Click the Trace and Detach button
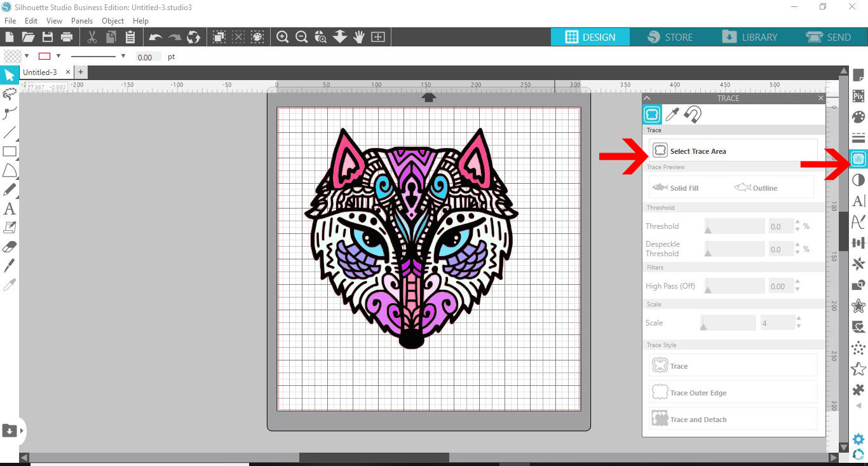Viewport: 868px width, 466px height. click(x=733, y=419)
